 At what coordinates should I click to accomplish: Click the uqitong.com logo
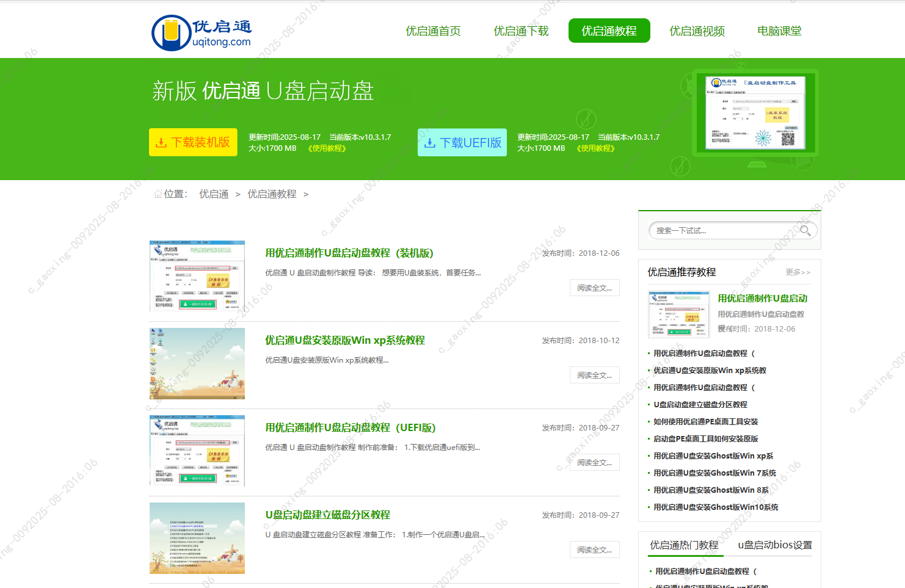coord(202,33)
